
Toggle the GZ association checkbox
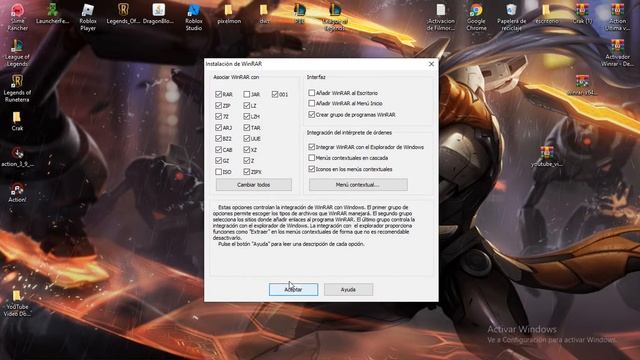click(218, 160)
